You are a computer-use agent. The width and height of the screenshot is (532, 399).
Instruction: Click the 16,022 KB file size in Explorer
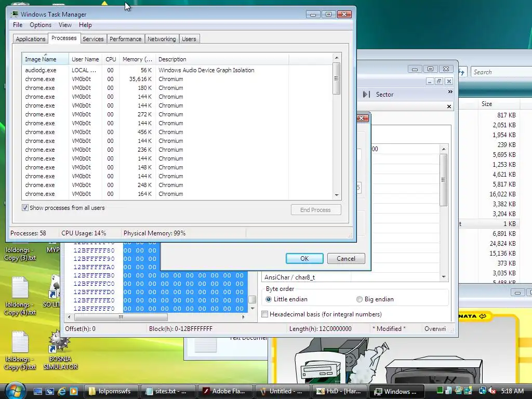[502, 194]
